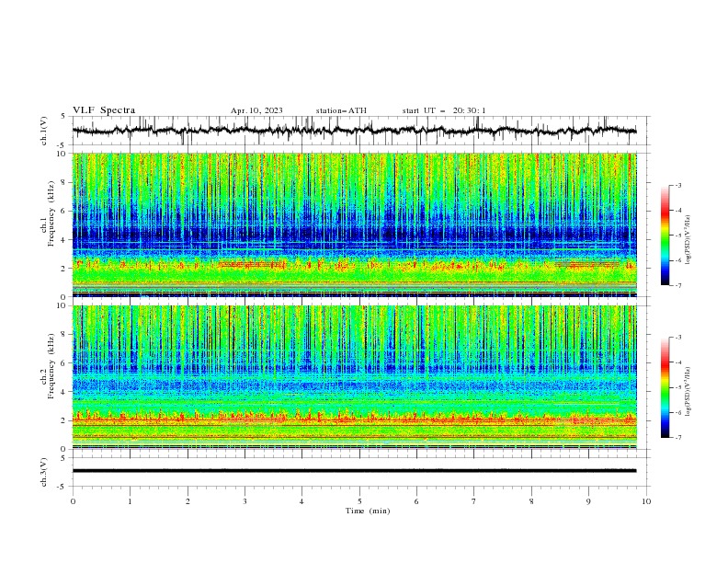Click the ch.3 voltage waveform band
This screenshot has height=563, width=728.
point(354,471)
